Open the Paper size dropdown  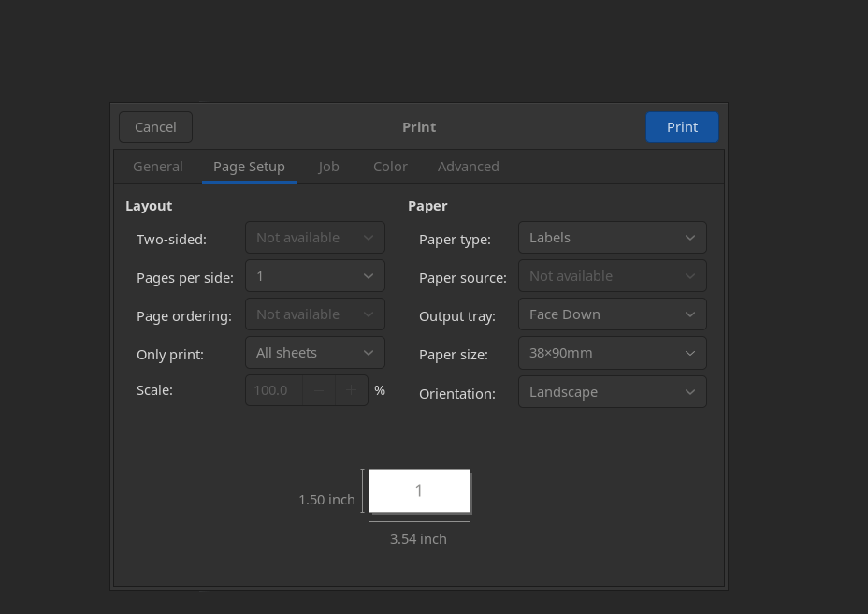[x=612, y=353]
